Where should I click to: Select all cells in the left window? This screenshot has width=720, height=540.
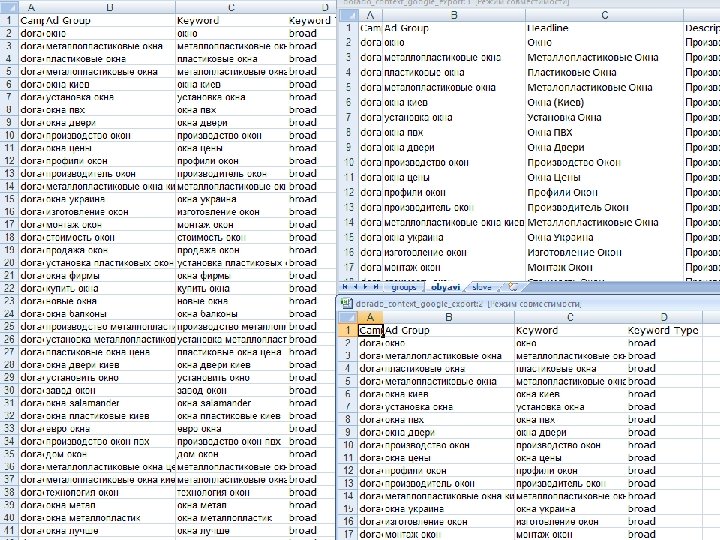coord(9,7)
